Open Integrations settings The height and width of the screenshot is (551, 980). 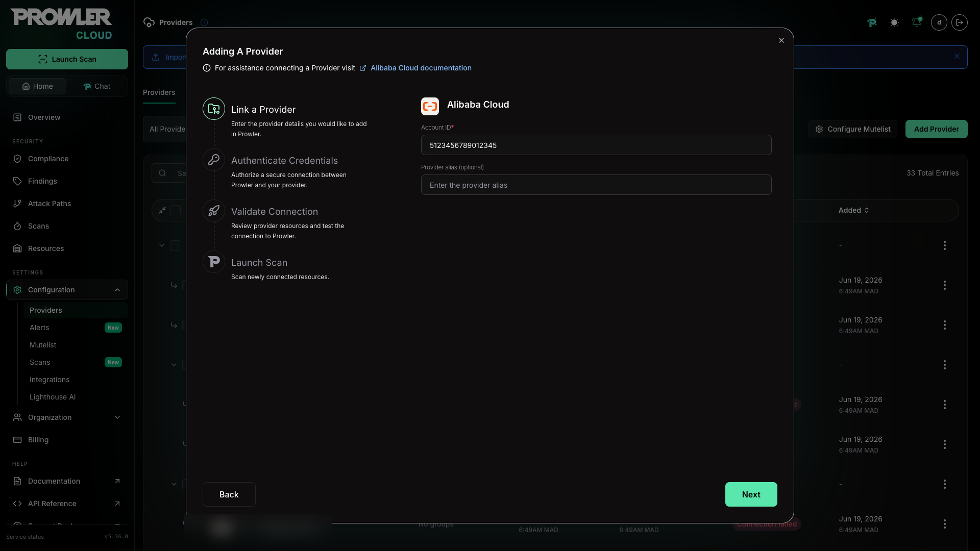76,380
